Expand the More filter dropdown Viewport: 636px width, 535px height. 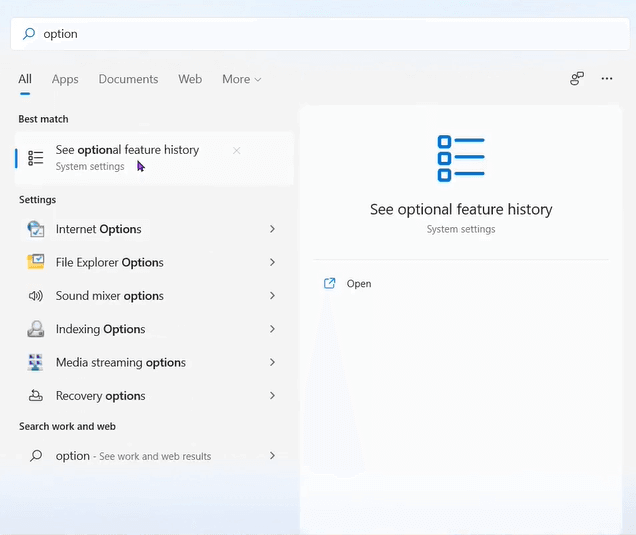pos(241,79)
